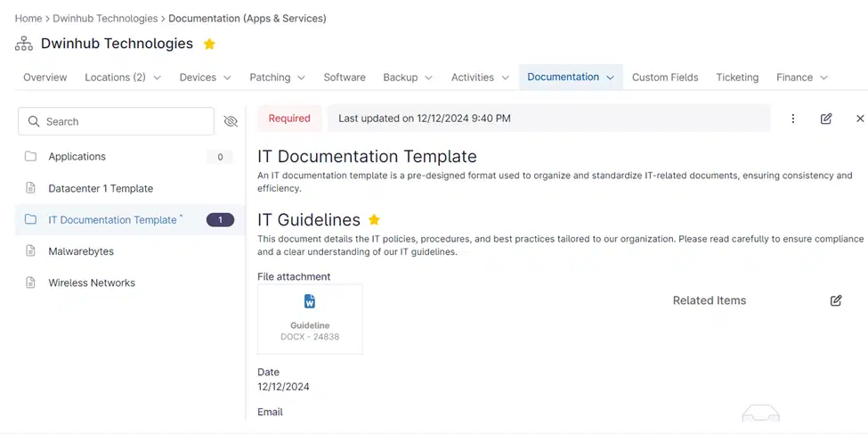Click the Word document icon of Guideline attachment
868x434 pixels.
point(310,301)
